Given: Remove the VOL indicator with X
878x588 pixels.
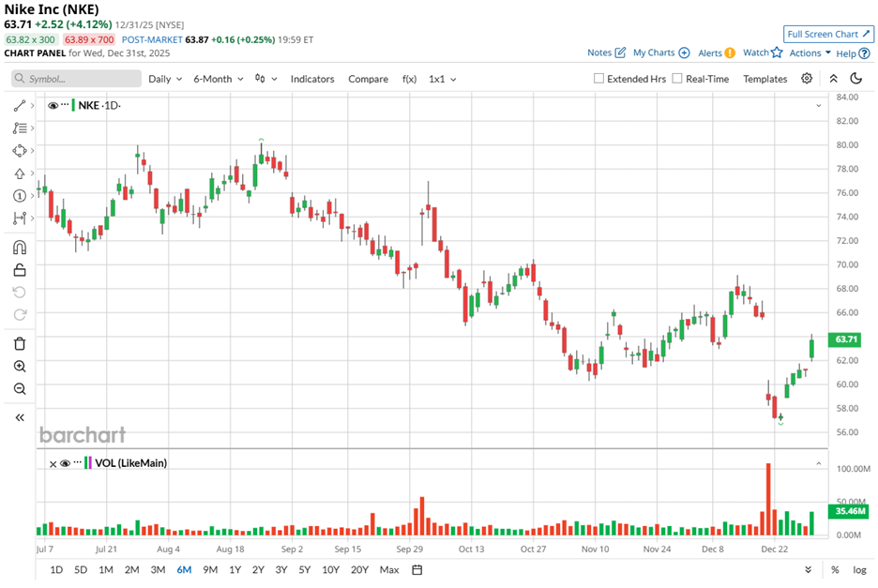Looking at the screenshot, I should [53, 463].
